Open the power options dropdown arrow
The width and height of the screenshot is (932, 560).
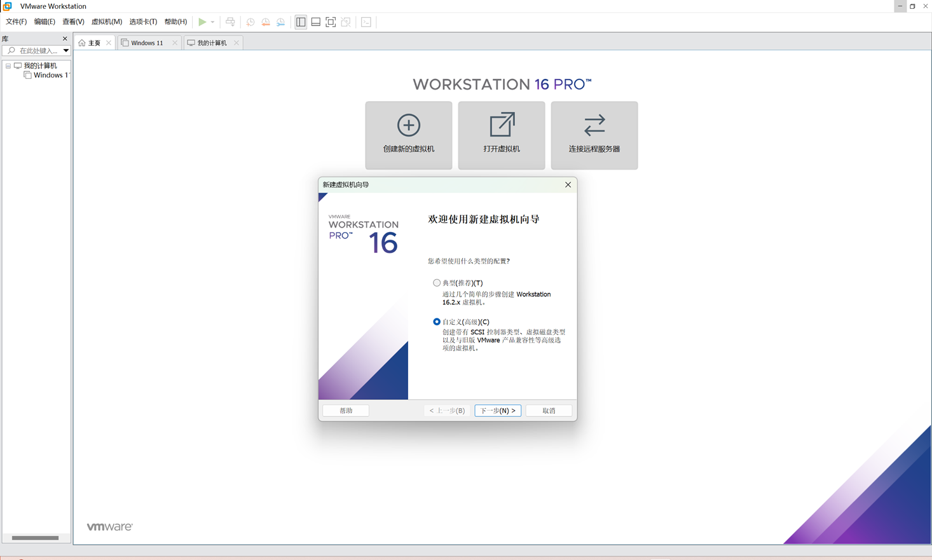tap(213, 22)
